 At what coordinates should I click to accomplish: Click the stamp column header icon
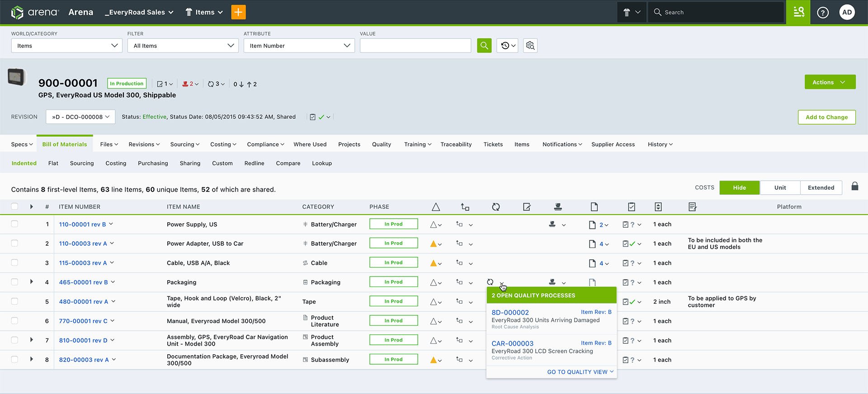[x=558, y=207]
